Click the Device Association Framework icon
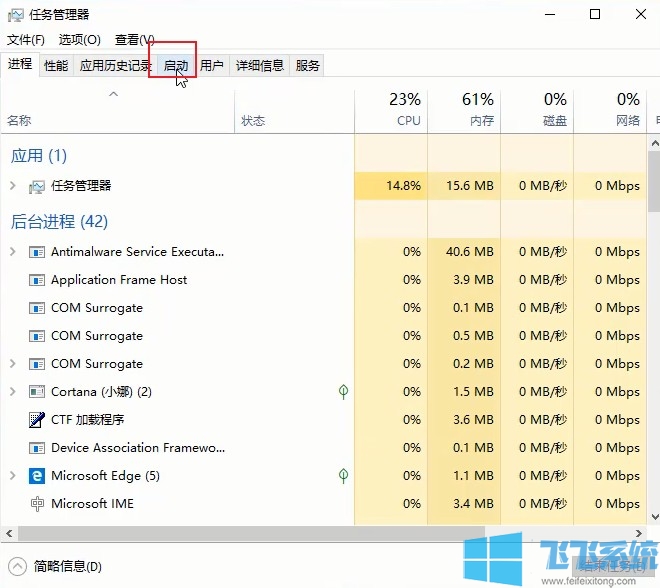 37,448
